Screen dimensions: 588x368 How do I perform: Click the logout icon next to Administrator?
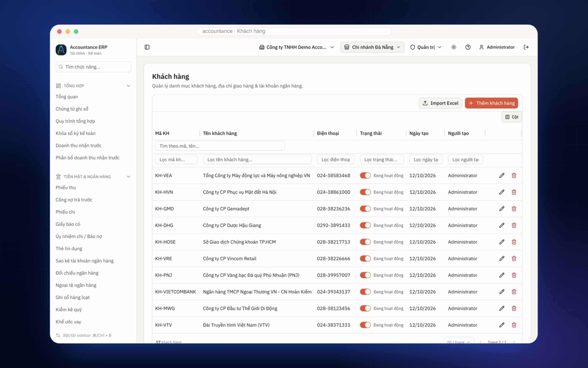click(526, 47)
